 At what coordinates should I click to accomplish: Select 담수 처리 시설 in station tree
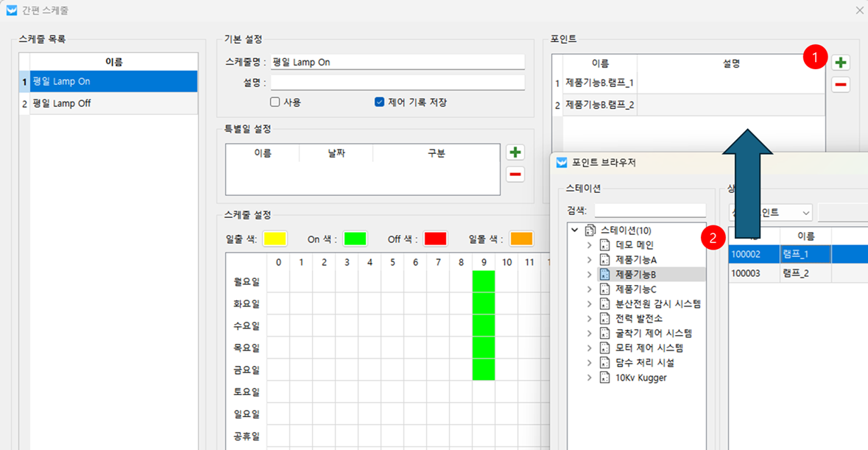point(645,363)
